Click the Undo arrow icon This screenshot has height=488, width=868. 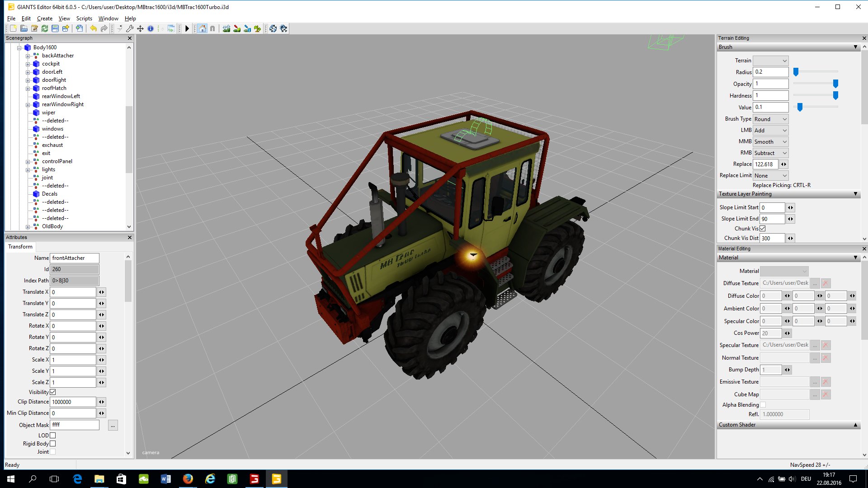coord(94,28)
